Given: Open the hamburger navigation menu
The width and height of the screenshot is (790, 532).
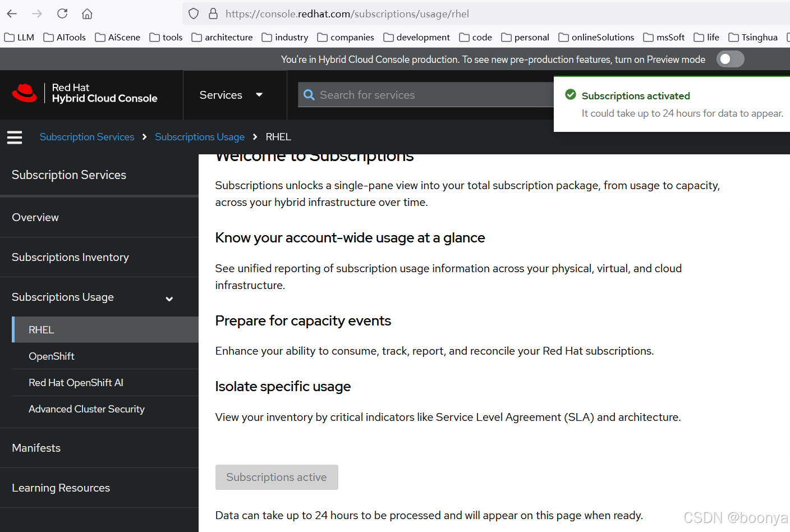Looking at the screenshot, I should pyautogui.click(x=15, y=137).
